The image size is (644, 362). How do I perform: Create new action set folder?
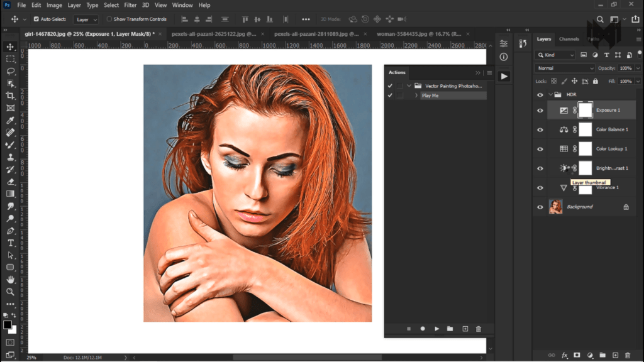(450, 329)
